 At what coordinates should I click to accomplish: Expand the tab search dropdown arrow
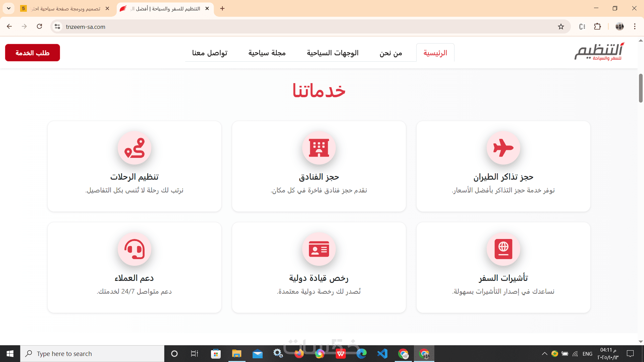click(9, 8)
